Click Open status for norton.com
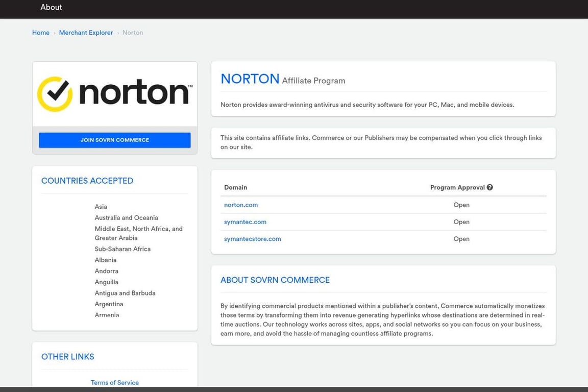The image size is (588, 392). (461, 205)
